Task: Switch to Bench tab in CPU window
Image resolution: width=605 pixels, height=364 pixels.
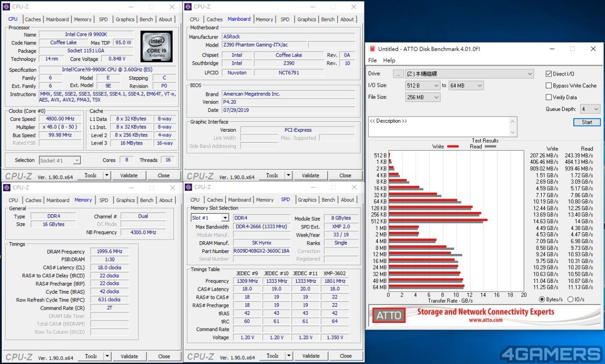Action: tap(147, 19)
